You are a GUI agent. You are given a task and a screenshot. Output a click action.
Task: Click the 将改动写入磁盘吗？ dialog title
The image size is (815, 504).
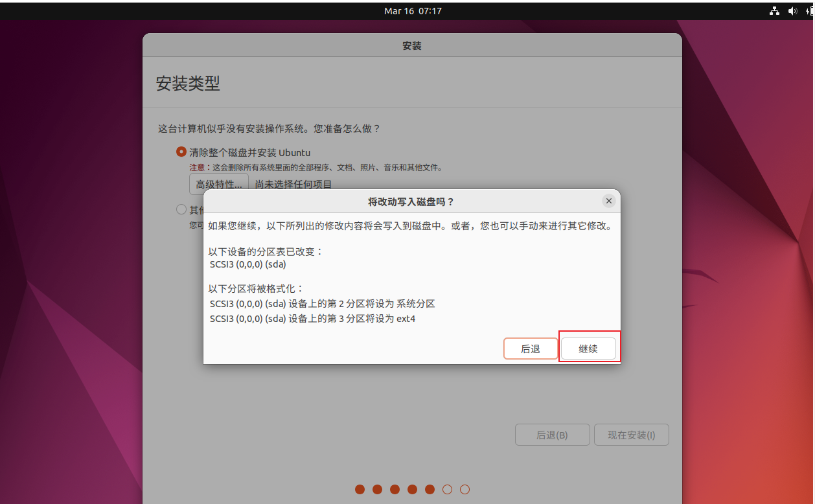(x=411, y=201)
